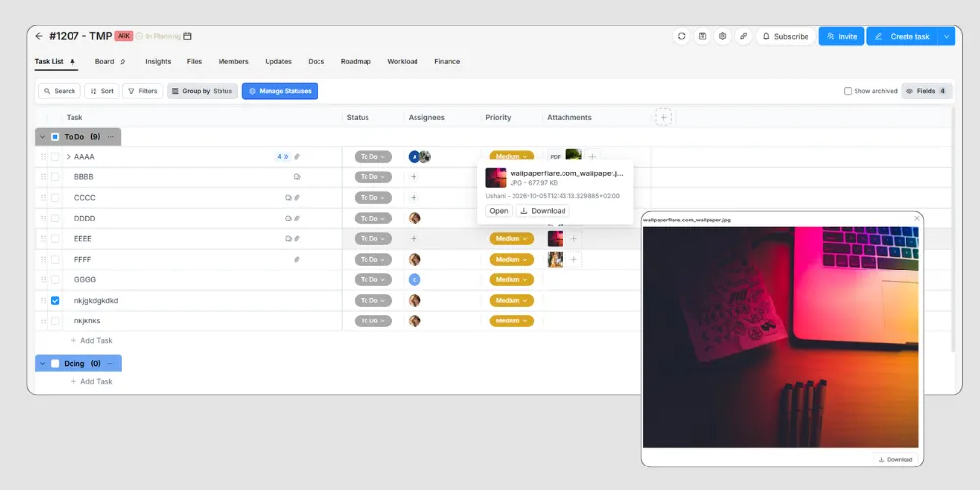Click the Search field in toolbar

[60, 91]
